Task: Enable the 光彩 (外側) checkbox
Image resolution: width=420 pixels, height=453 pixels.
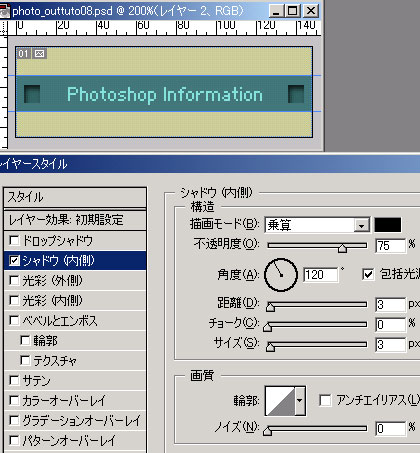Action: [14, 280]
